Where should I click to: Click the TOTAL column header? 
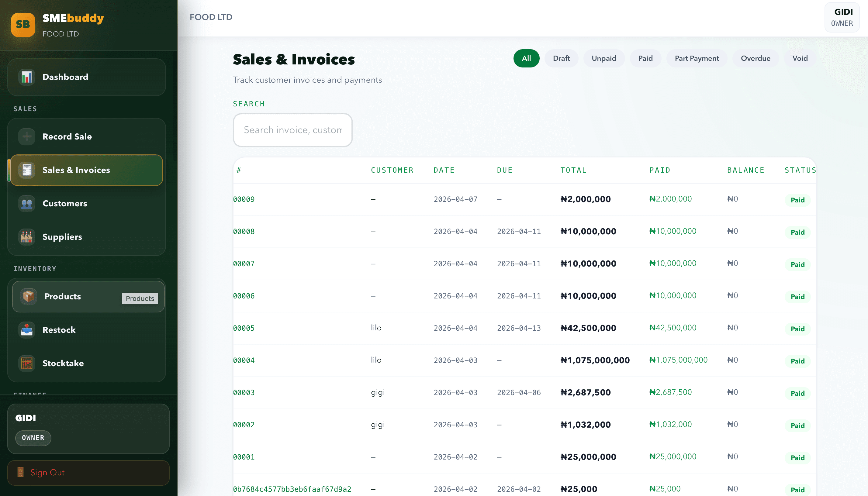pyautogui.click(x=573, y=170)
